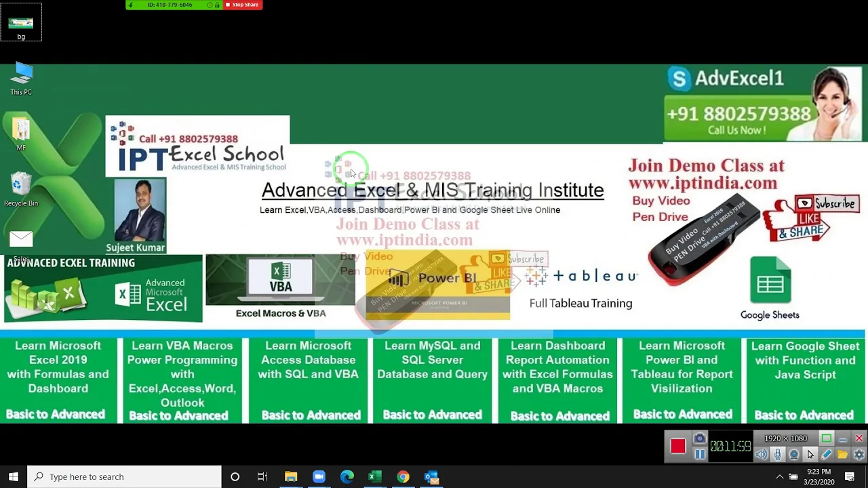The height and width of the screenshot is (488, 868).
Task: Toggle mouse cursor capture in recorder
Action: (x=810, y=455)
